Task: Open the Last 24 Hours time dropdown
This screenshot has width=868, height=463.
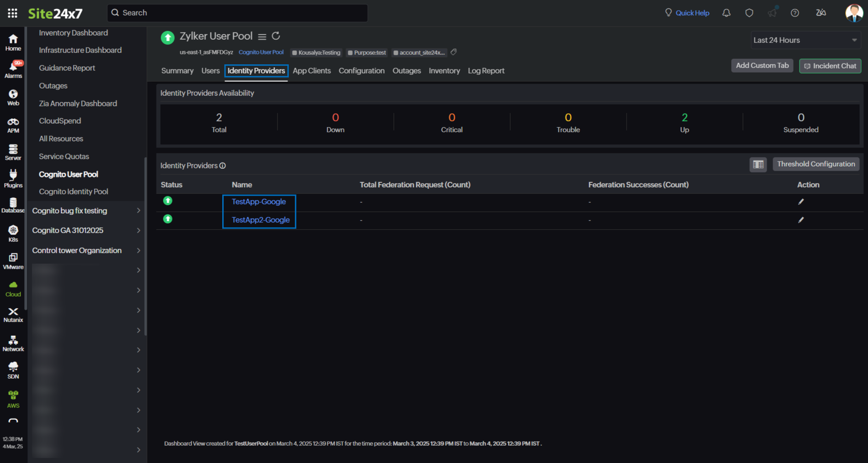Action: (x=805, y=40)
